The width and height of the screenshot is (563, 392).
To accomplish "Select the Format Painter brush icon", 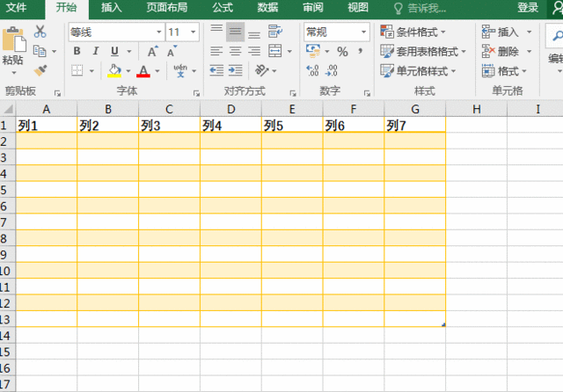I will (40, 70).
